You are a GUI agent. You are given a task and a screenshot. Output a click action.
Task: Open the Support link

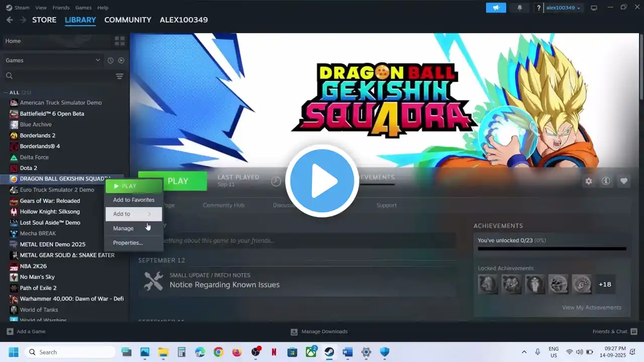386,205
